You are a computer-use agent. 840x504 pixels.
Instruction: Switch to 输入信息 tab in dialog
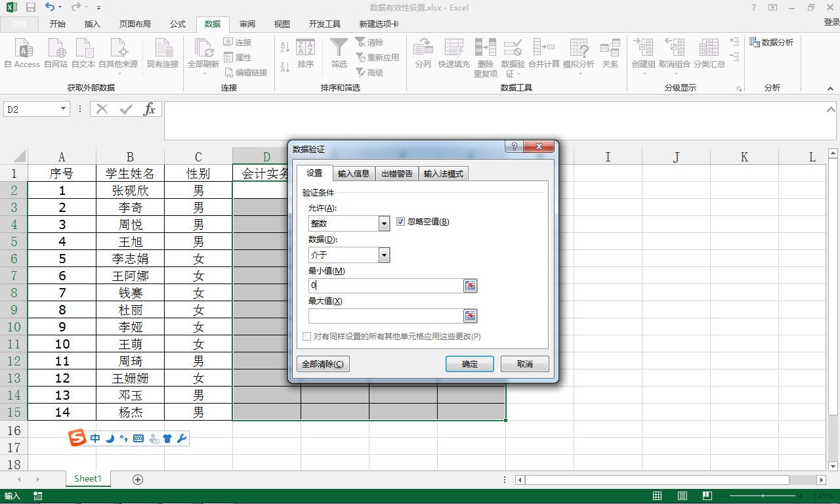[354, 174]
